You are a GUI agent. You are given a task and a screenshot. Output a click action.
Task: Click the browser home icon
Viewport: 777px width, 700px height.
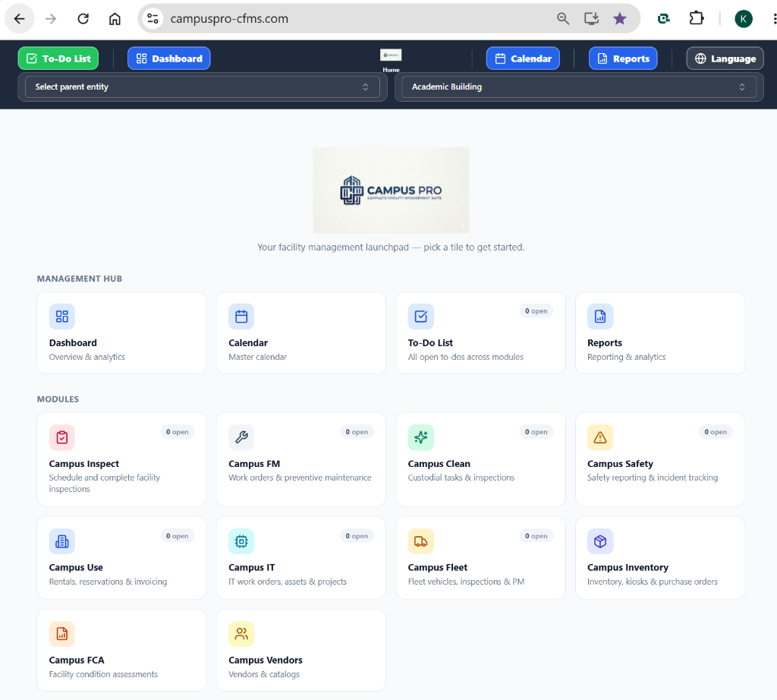115,19
